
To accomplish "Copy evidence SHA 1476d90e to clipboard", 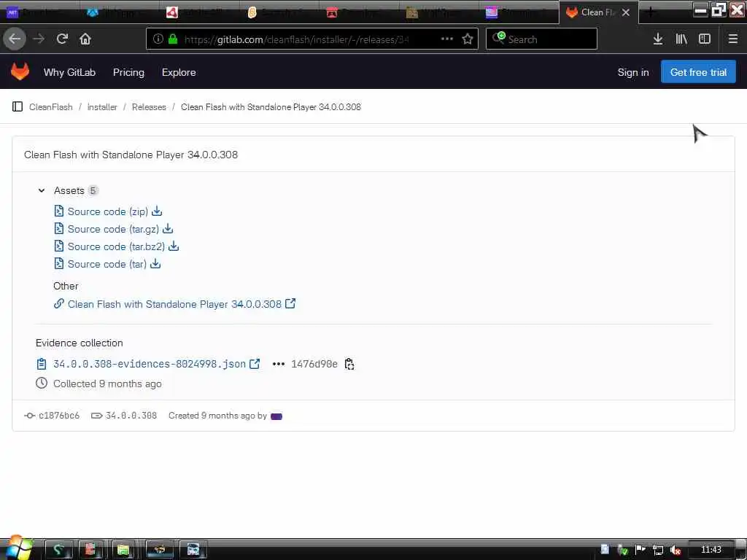I will (x=349, y=365).
